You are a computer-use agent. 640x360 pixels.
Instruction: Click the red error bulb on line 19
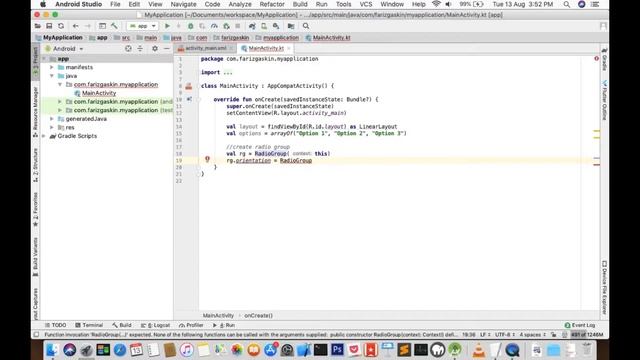[207, 159]
